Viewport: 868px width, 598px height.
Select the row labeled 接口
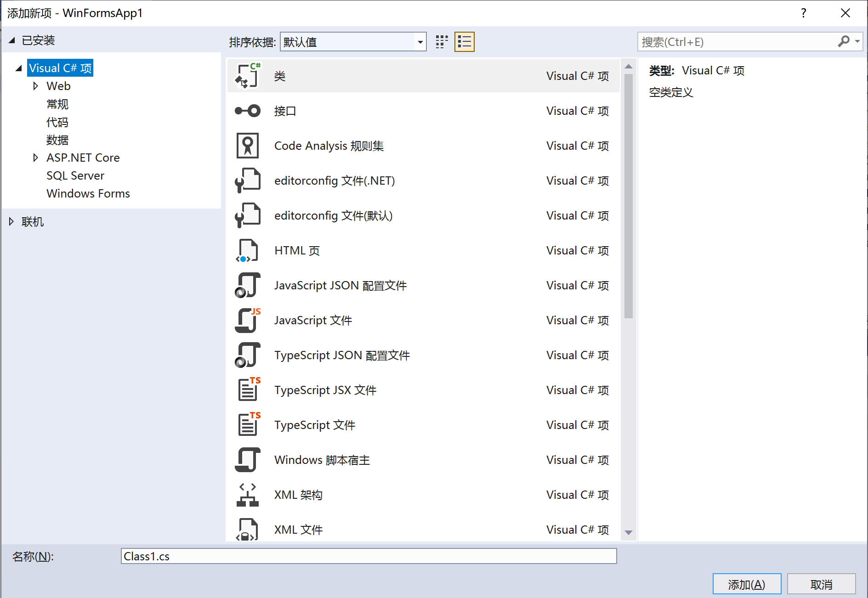tap(423, 111)
